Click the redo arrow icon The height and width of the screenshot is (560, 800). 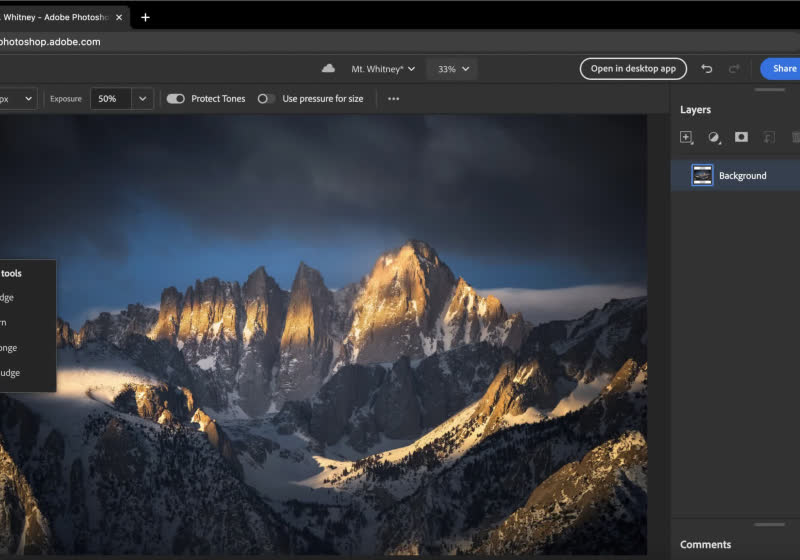pyautogui.click(x=734, y=68)
